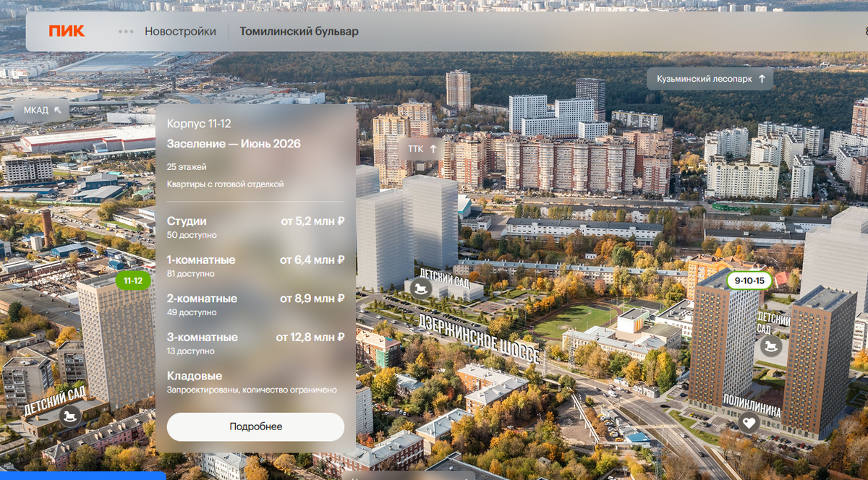Select building marker 11-12

tap(133, 280)
